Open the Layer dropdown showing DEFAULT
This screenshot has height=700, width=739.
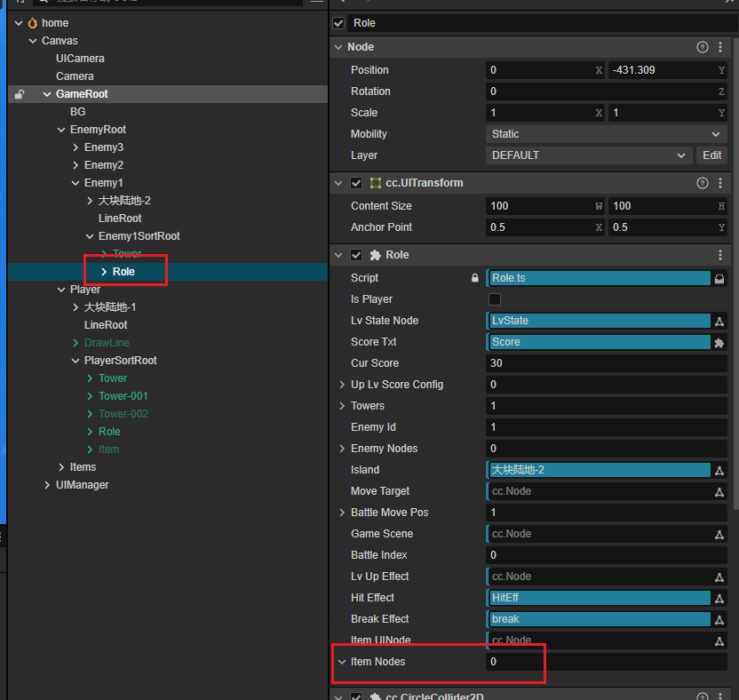pyautogui.click(x=589, y=155)
